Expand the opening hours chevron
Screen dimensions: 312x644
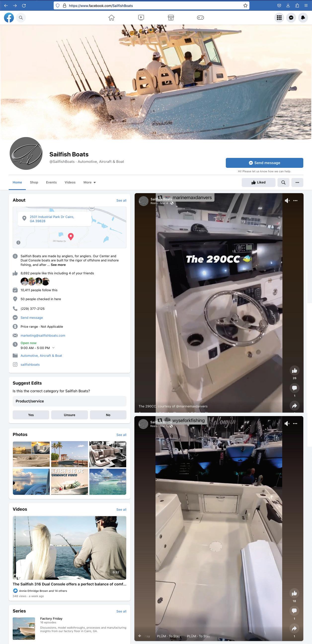(53, 348)
